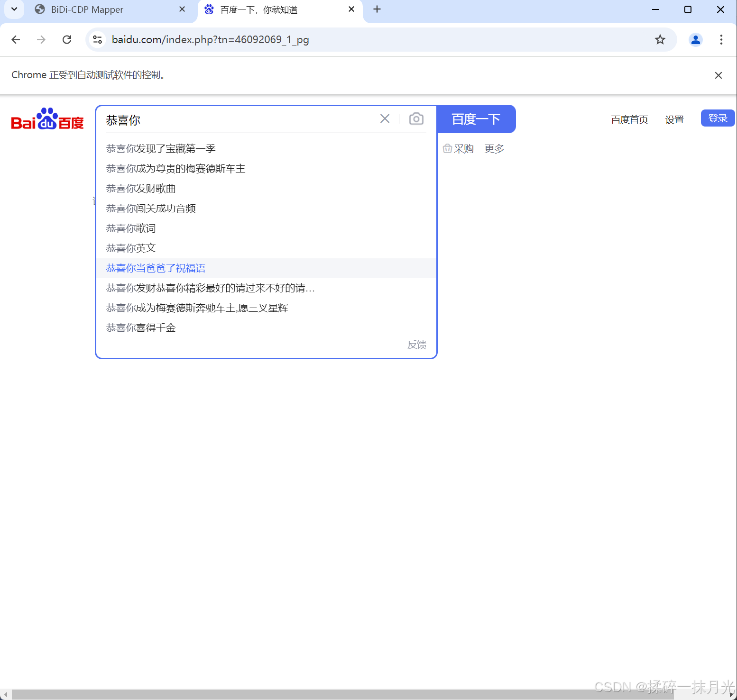The width and height of the screenshot is (737, 700).
Task: Go to 百度首页 link
Action: click(629, 119)
